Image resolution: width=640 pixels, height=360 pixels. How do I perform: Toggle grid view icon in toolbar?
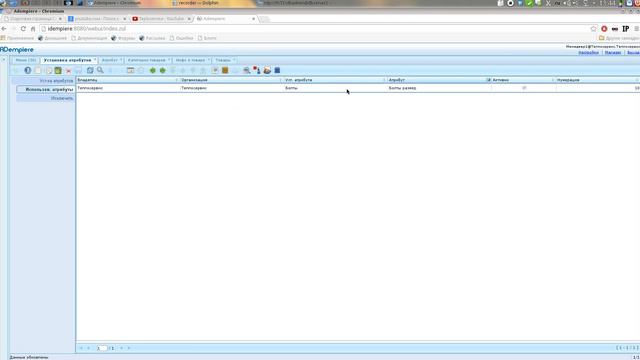click(x=130, y=70)
